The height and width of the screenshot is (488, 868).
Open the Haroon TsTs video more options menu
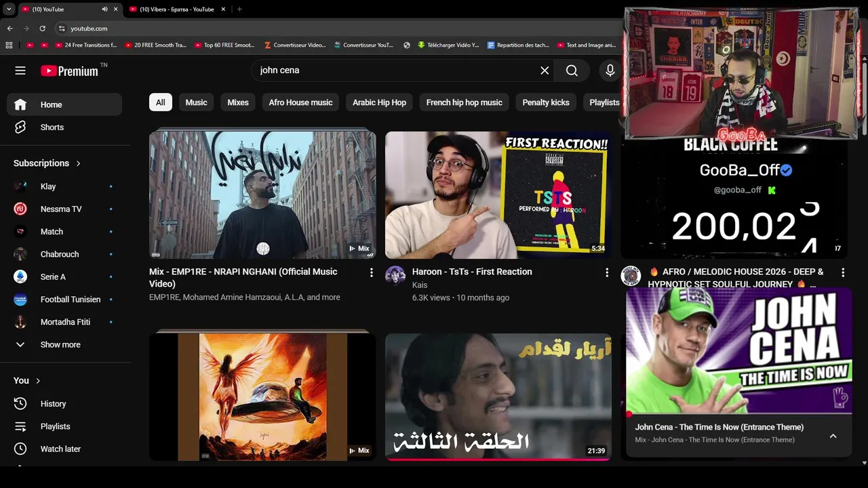pos(607,272)
